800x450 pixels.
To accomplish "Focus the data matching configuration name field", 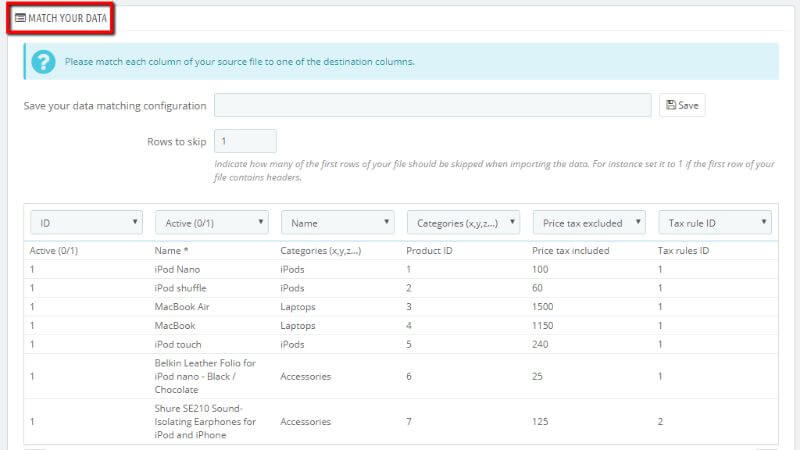I will pyautogui.click(x=433, y=105).
